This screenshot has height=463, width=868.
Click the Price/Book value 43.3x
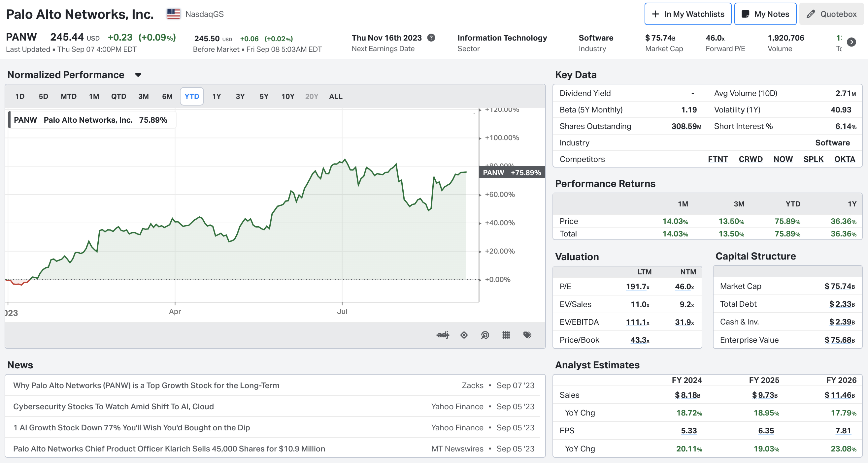point(640,340)
